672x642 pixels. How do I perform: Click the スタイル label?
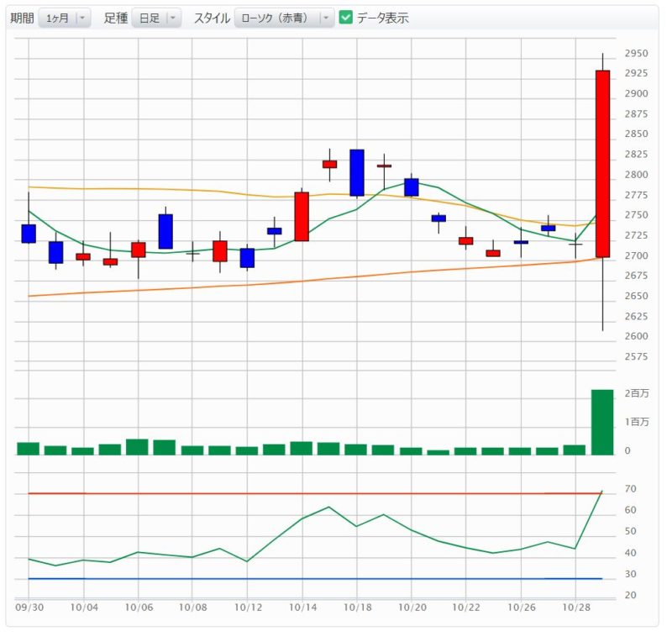[x=213, y=18]
